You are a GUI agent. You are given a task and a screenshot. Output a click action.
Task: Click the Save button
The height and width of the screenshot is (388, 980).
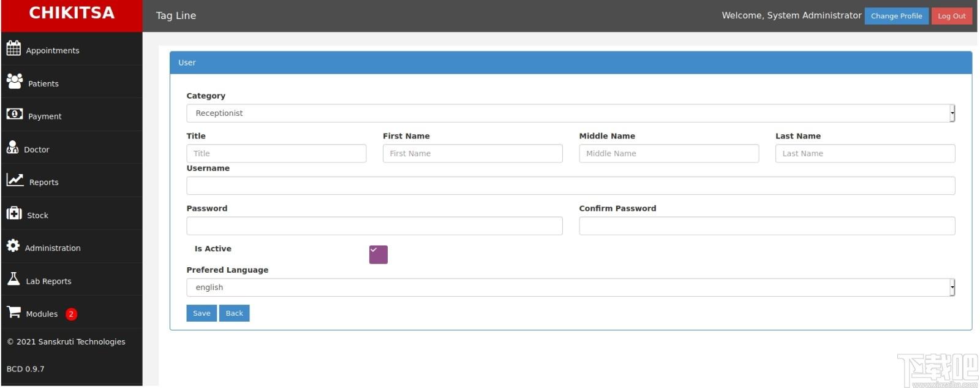[x=202, y=313]
